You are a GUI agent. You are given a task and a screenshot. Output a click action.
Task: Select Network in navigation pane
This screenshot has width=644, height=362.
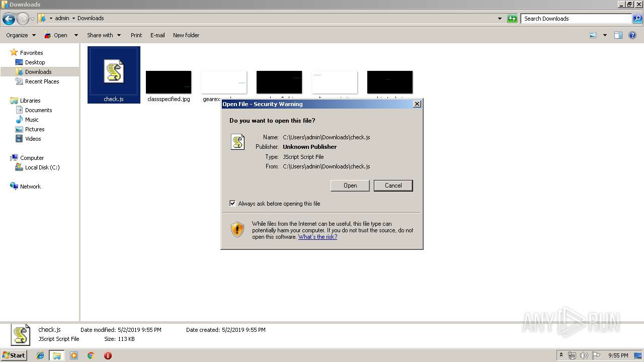tap(30, 187)
